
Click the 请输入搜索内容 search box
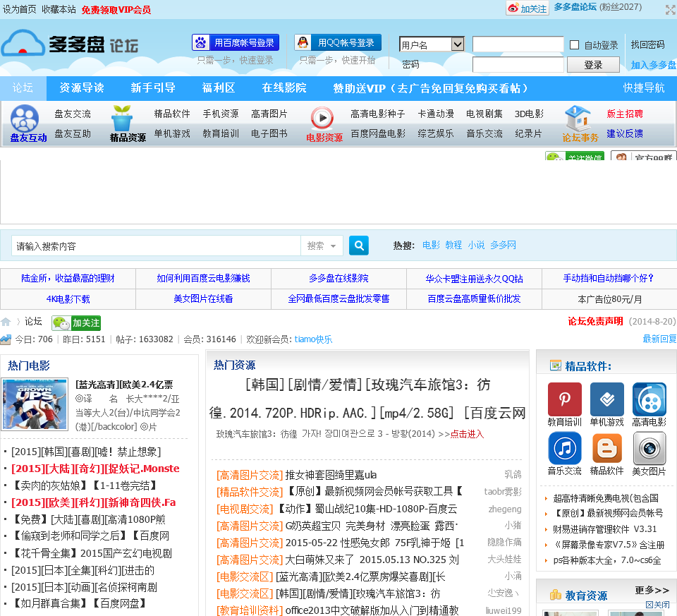[156, 246]
